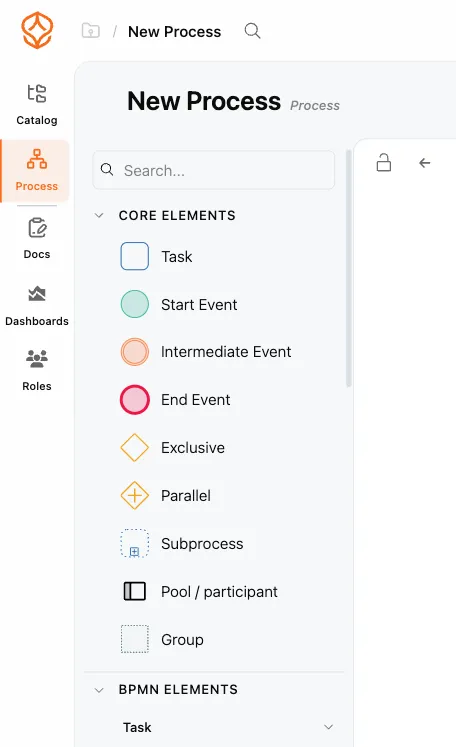The image size is (456, 747).
Task: Pick the Start Event circle
Action: (x=134, y=304)
